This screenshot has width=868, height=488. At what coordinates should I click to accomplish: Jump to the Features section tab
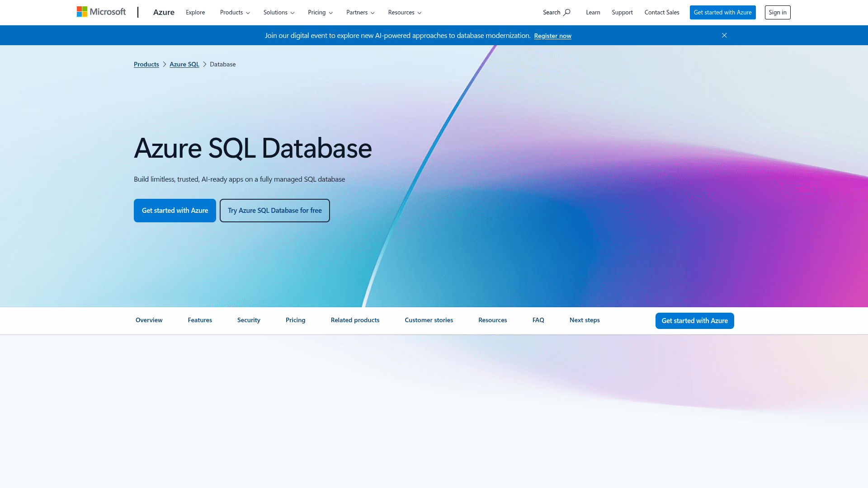click(x=200, y=320)
